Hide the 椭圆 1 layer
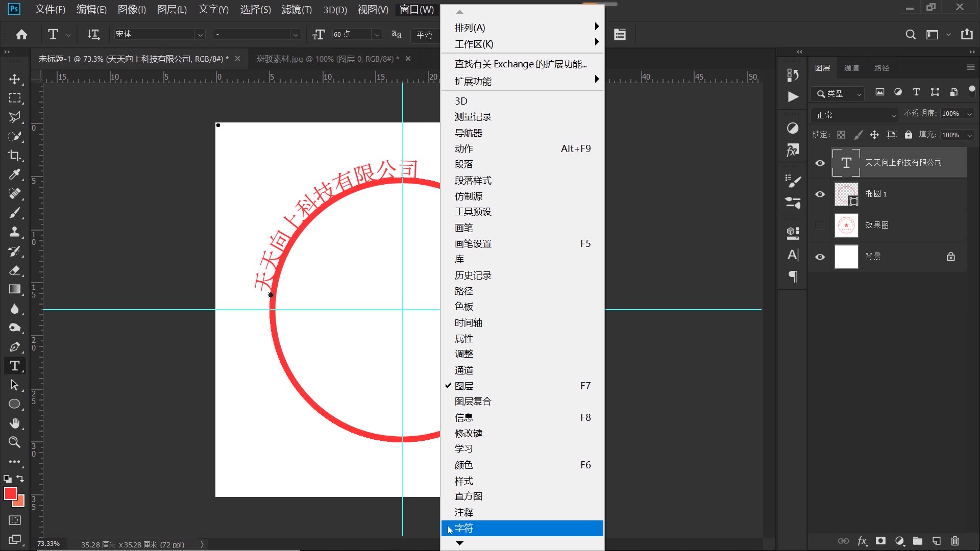980x551 pixels. [820, 194]
